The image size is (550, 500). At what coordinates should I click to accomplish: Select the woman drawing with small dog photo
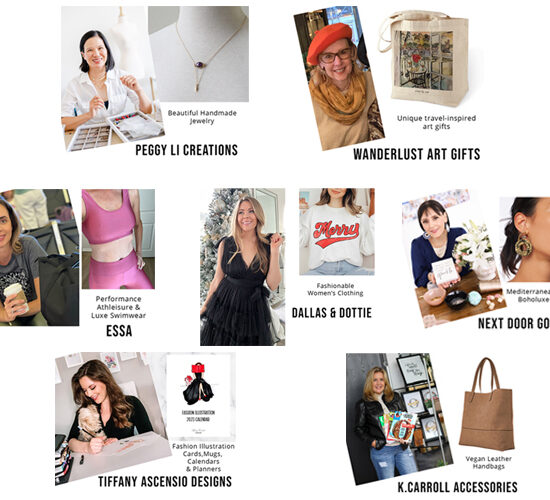click(x=112, y=419)
